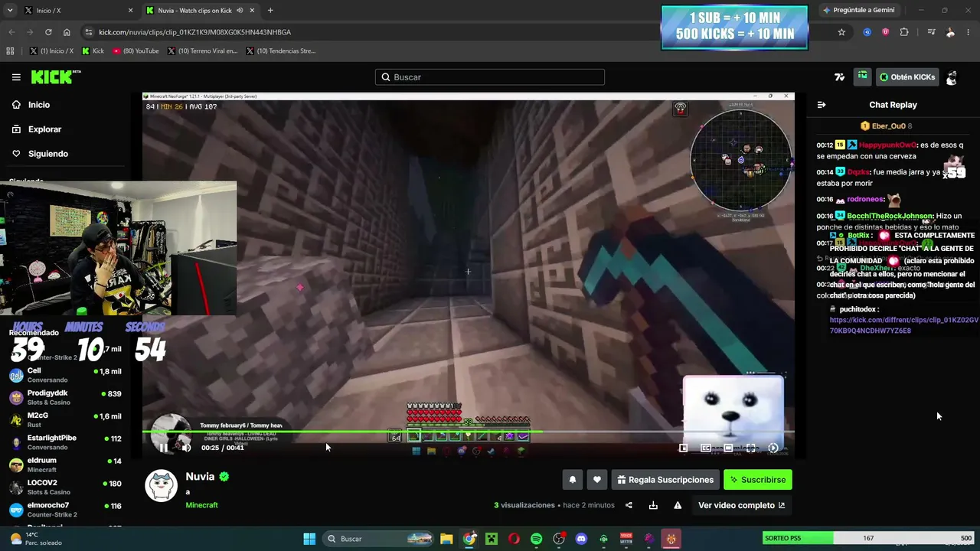This screenshot has width=980, height=551.
Task: Open the YouTube bookmark
Action: [x=136, y=51]
